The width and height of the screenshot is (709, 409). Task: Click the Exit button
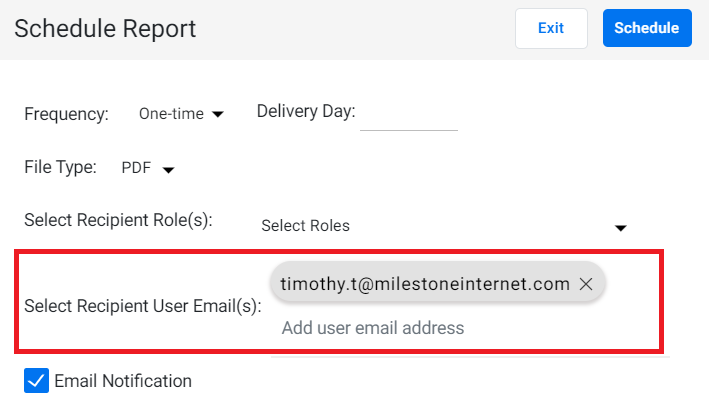pyautogui.click(x=551, y=28)
